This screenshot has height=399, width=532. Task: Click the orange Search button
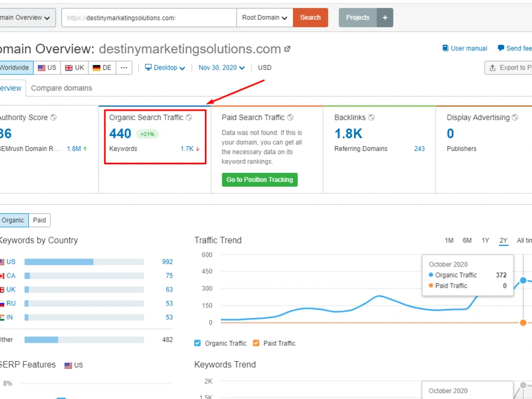[x=311, y=18]
